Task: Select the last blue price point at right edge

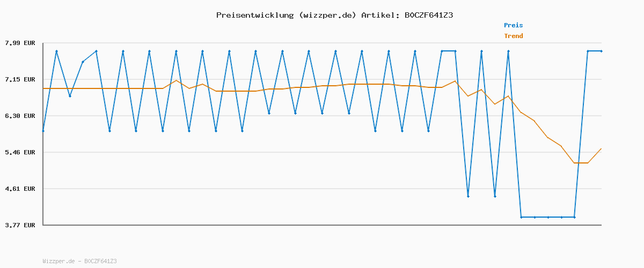Action: click(601, 51)
